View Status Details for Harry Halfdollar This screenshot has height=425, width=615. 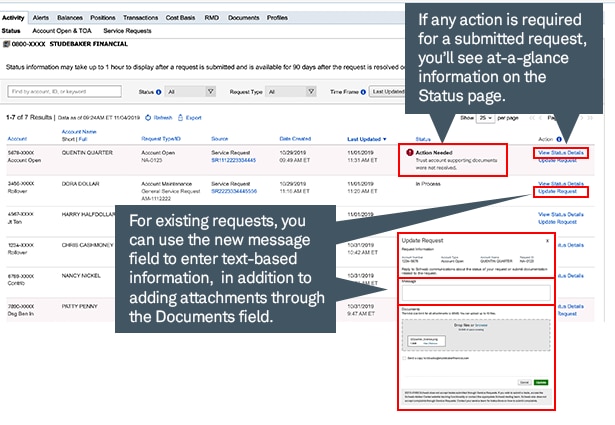coord(561,214)
